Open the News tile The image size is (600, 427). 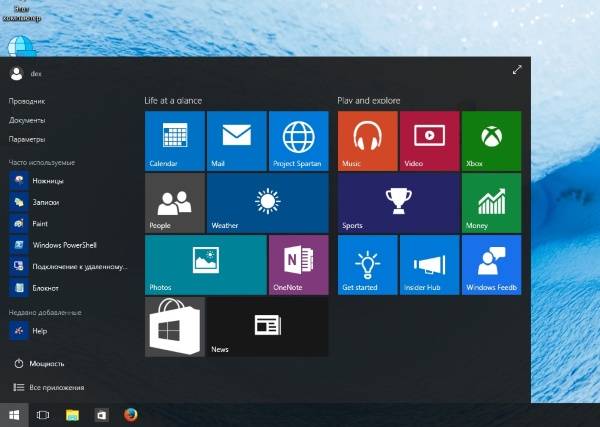(267, 327)
